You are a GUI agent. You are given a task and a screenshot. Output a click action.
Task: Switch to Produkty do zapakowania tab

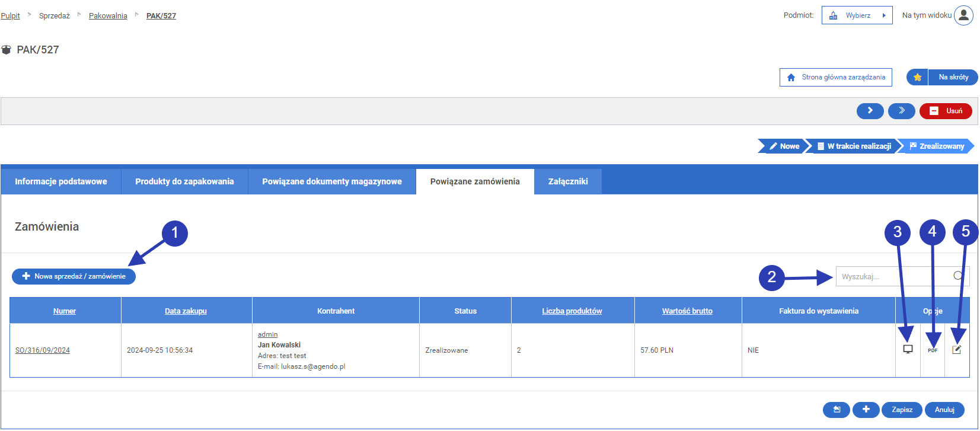[184, 181]
